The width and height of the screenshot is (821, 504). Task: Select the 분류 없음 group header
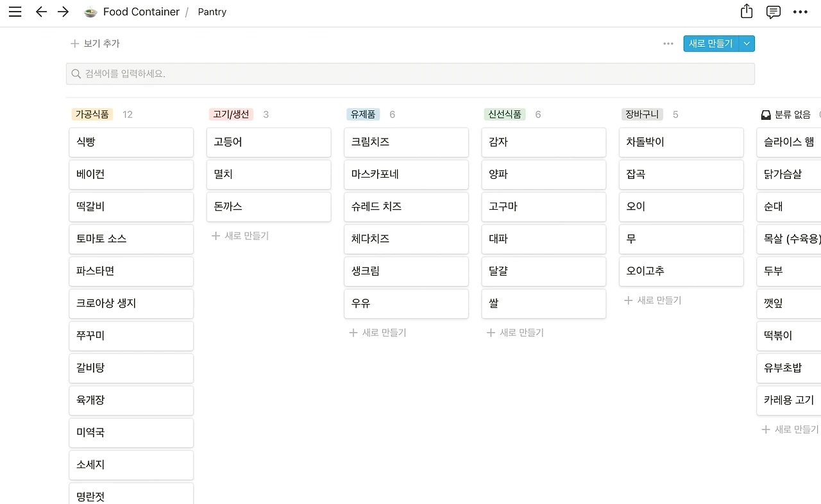[786, 114]
